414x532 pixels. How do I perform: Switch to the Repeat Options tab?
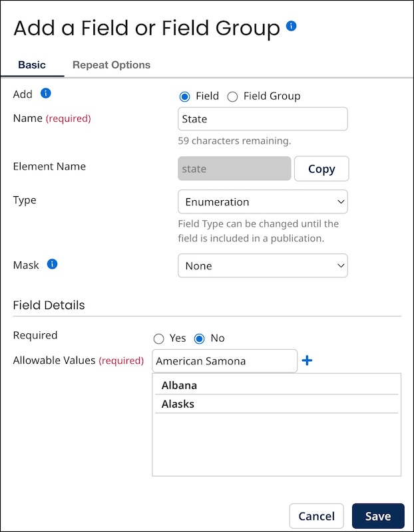(111, 65)
